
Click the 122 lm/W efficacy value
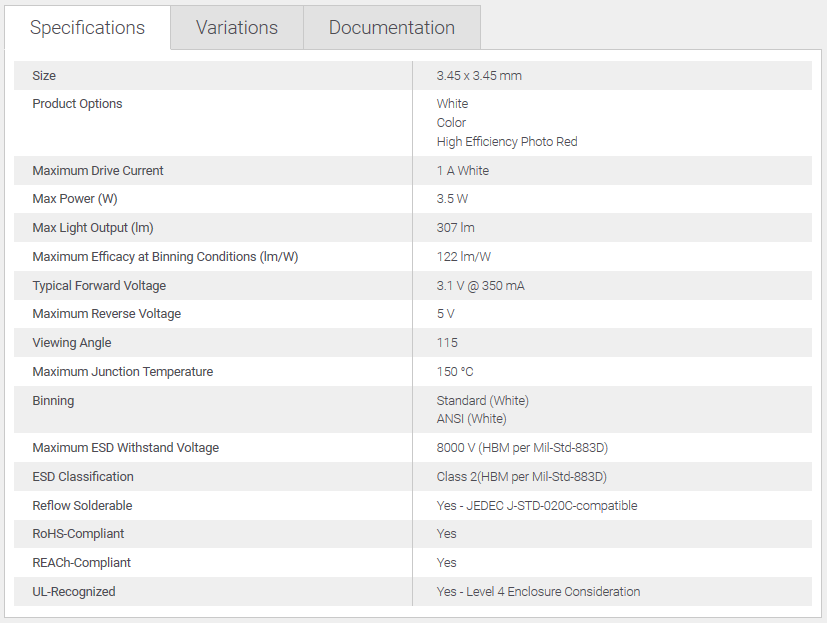[464, 257]
